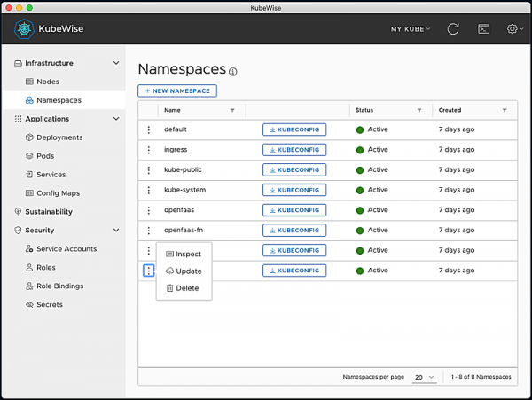Open the three-dot menu for default namespace

tap(148, 129)
